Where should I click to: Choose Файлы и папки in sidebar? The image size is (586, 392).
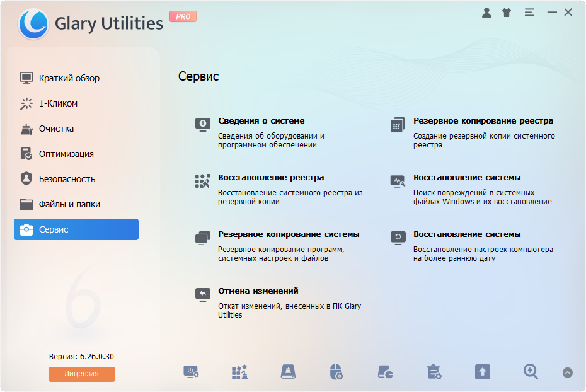(76, 204)
